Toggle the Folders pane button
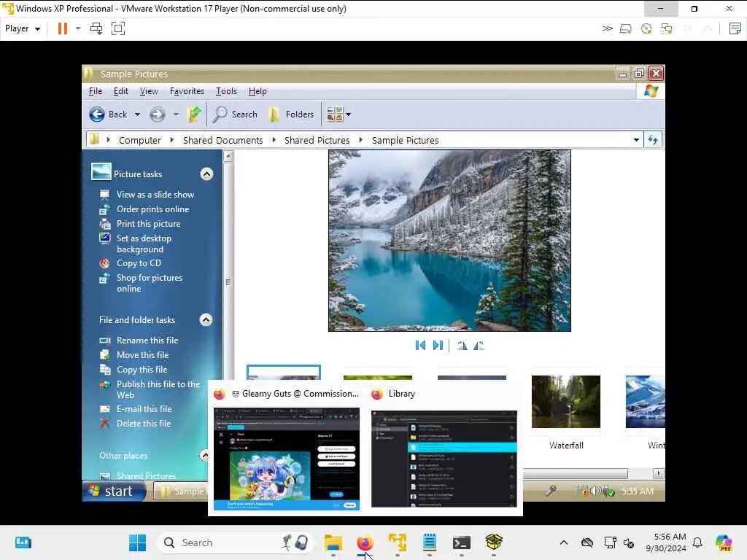 coord(291,114)
